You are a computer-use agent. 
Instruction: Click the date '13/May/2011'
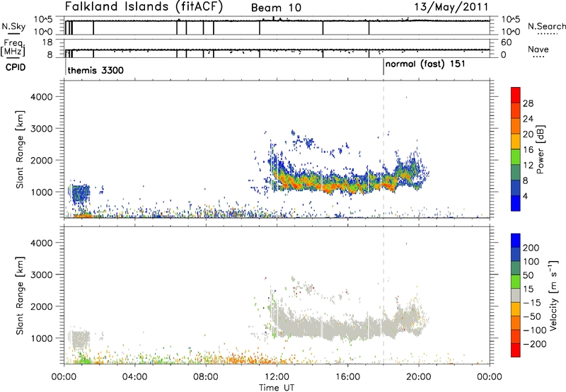451,6
